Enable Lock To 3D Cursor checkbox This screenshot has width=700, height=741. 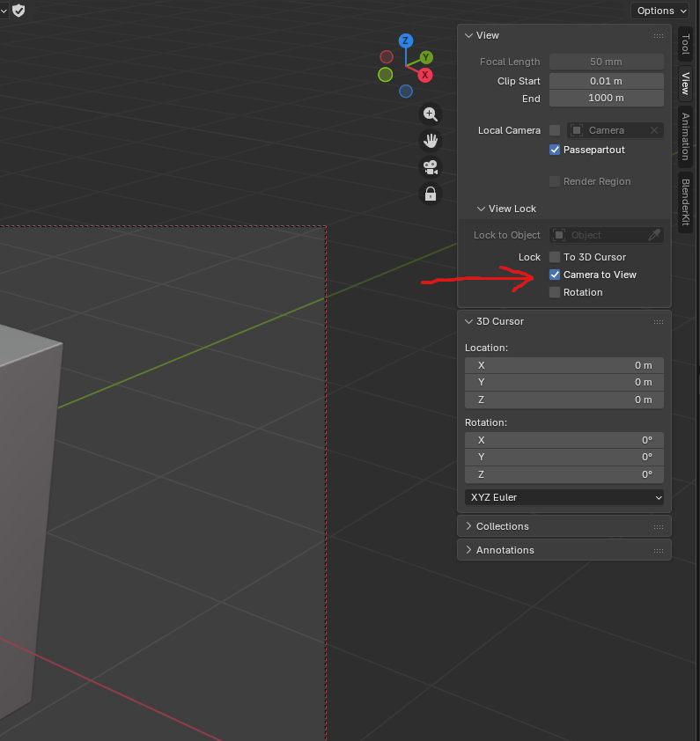(555, 257)
